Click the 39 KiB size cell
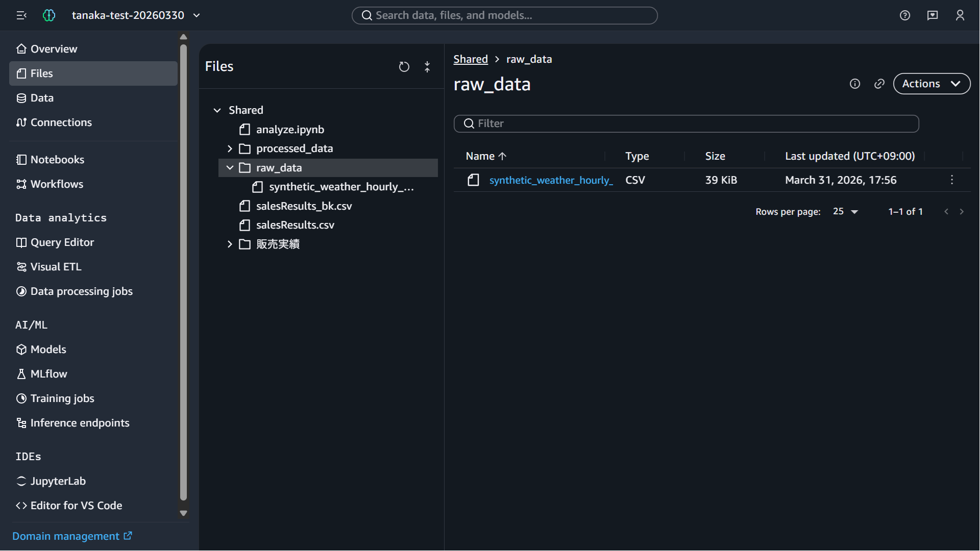 721,180
